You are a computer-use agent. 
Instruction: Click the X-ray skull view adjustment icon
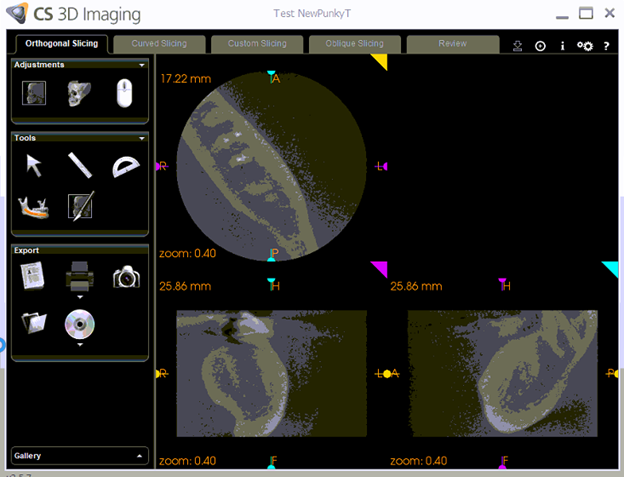pos(35,94)
